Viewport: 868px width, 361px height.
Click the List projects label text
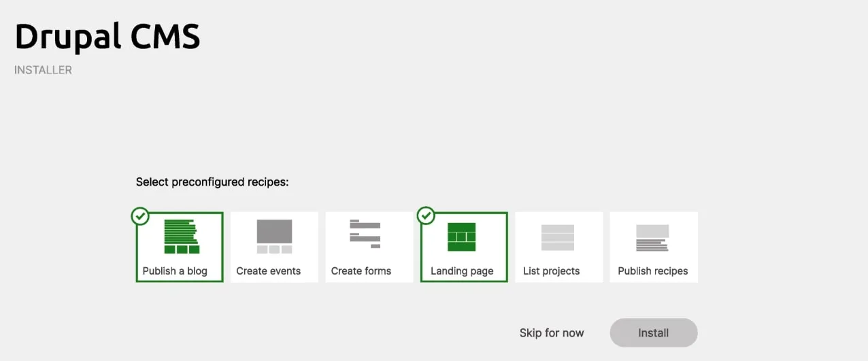pyautogui.click(x=552, y=271)
